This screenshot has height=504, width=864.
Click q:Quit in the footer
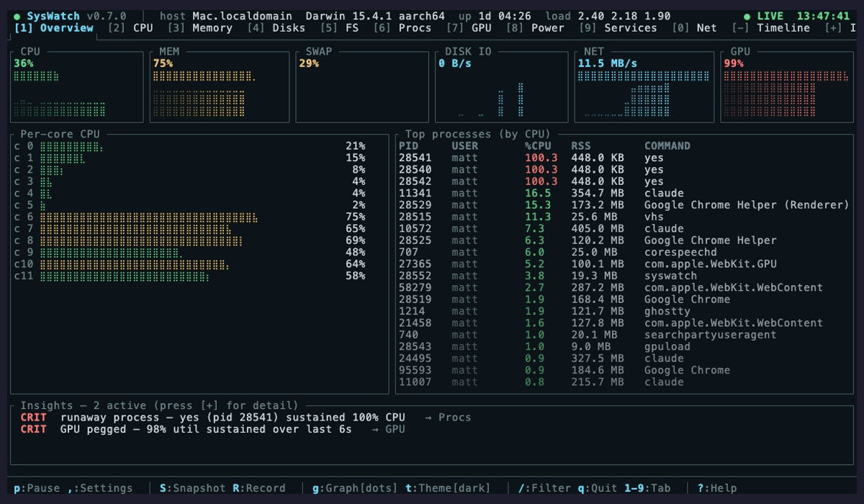coord(598,488)
